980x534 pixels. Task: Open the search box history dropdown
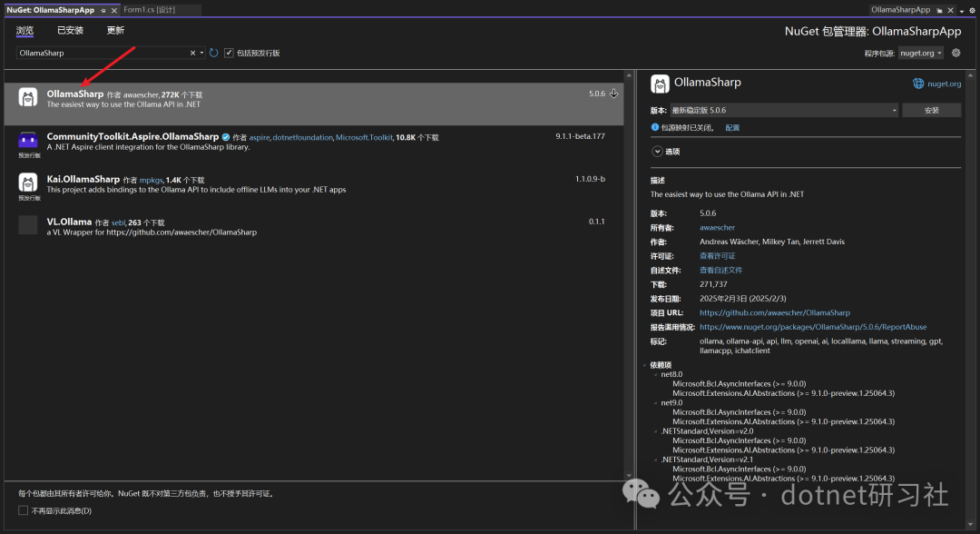point(201,54)
